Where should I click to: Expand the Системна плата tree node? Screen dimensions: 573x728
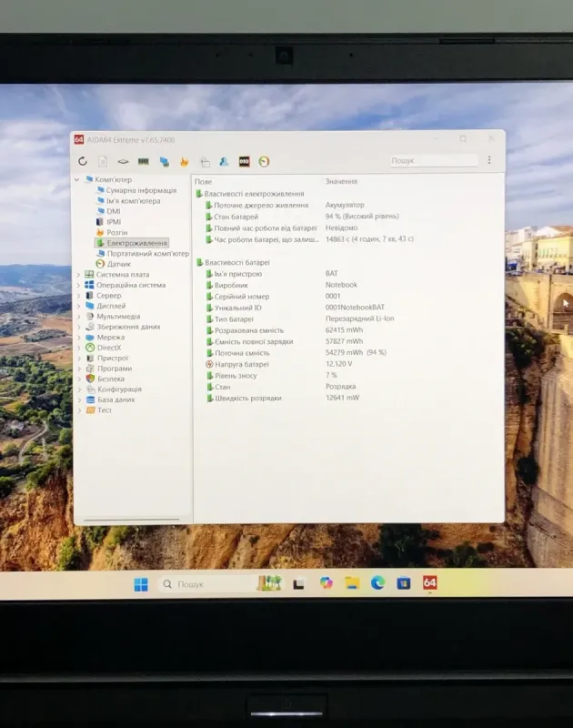tap(78, 275)
